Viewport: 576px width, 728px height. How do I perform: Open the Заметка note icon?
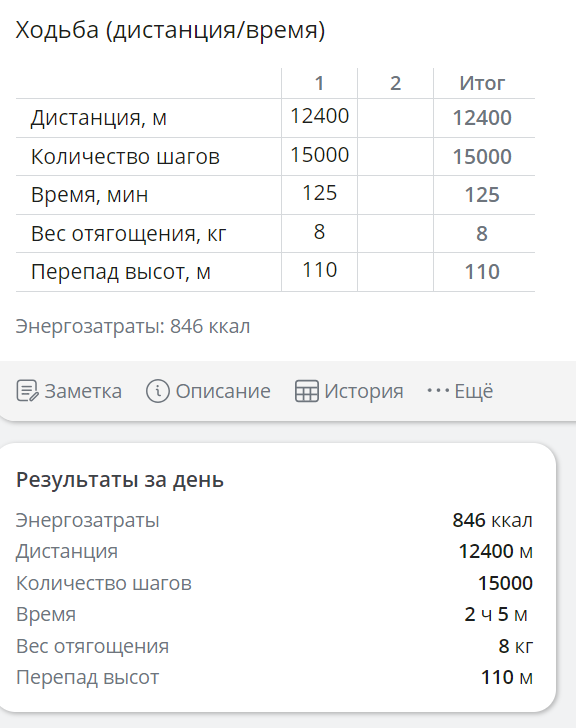click(27, 391)
